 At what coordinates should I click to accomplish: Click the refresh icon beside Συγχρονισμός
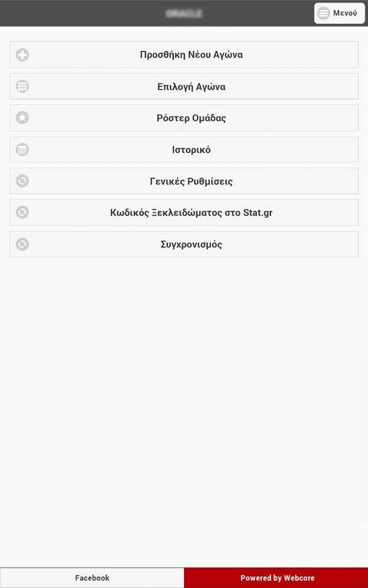coord(22,244)
